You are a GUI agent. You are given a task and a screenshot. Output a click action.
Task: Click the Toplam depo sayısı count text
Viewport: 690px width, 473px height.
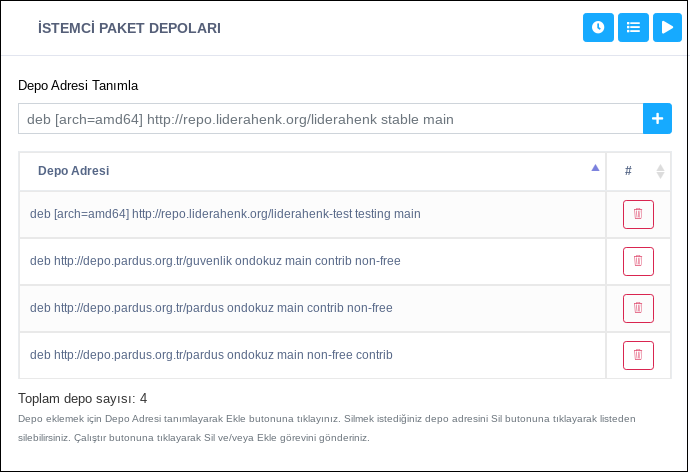coord(83,398)
